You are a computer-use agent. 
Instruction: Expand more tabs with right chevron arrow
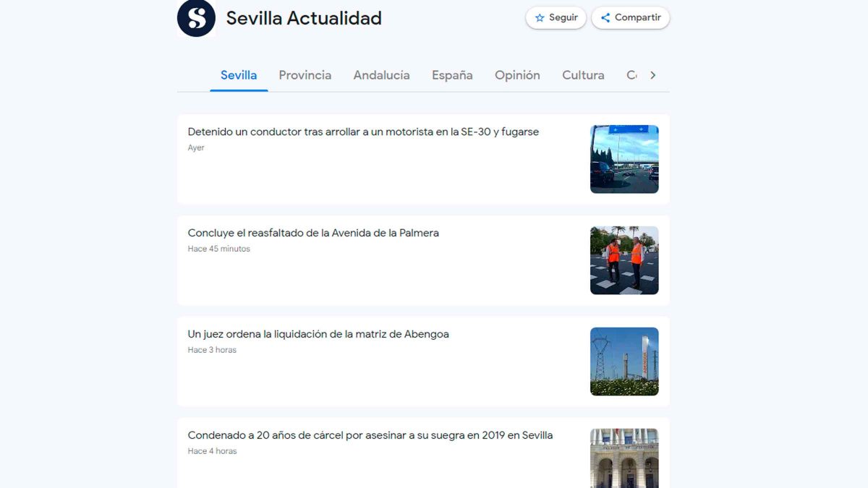click(x=652, y=75)
